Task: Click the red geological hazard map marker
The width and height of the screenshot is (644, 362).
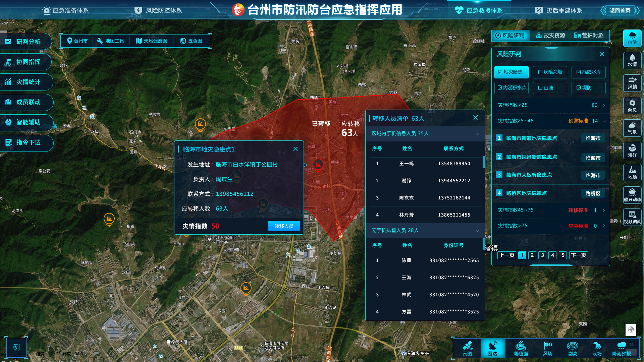Action: coord(318,164)
